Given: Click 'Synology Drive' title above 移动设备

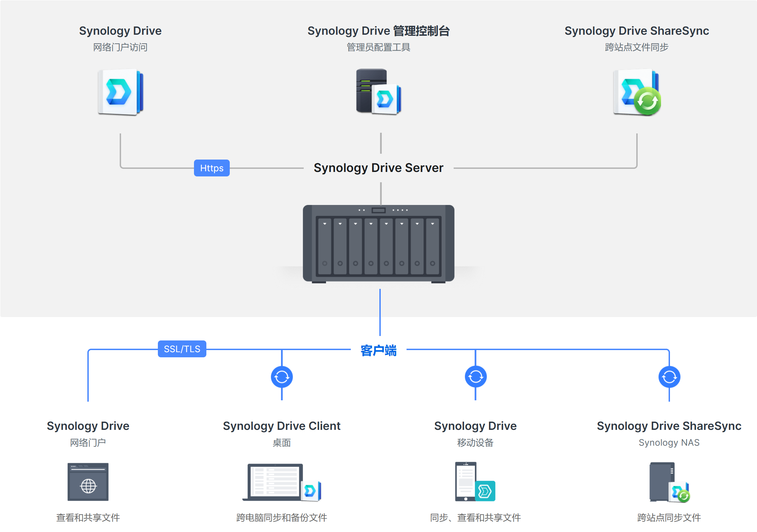Looking at the screenshot, I should click(x=475, y=426).
